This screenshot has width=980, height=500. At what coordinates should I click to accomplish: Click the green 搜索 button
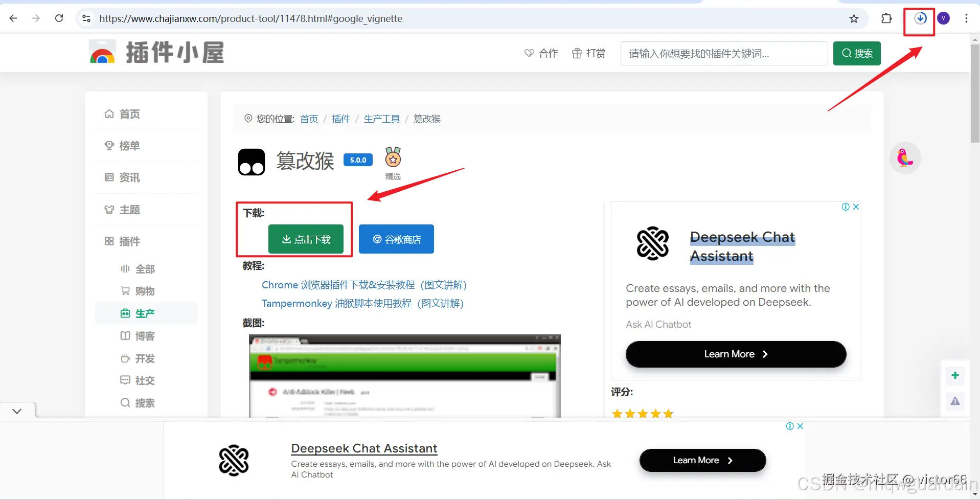tap(857, 53)
